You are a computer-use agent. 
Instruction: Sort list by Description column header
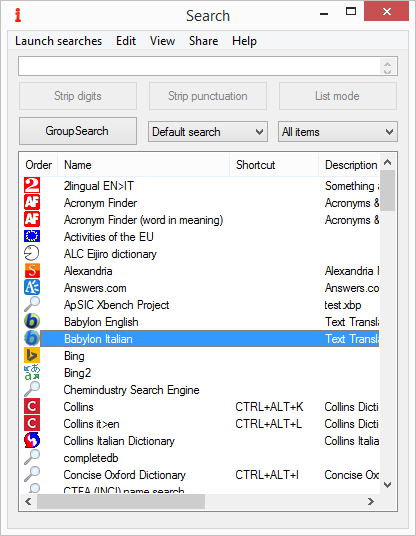coord(349,165)
